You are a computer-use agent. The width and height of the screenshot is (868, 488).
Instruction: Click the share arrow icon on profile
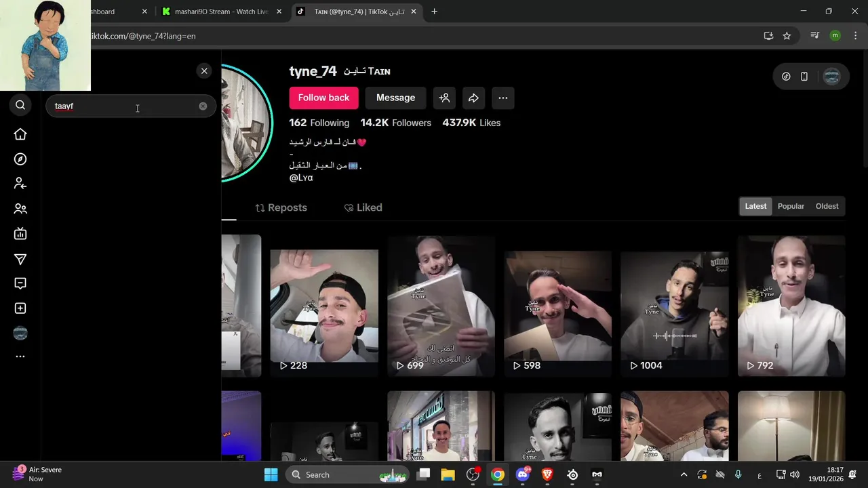point(473,98)
